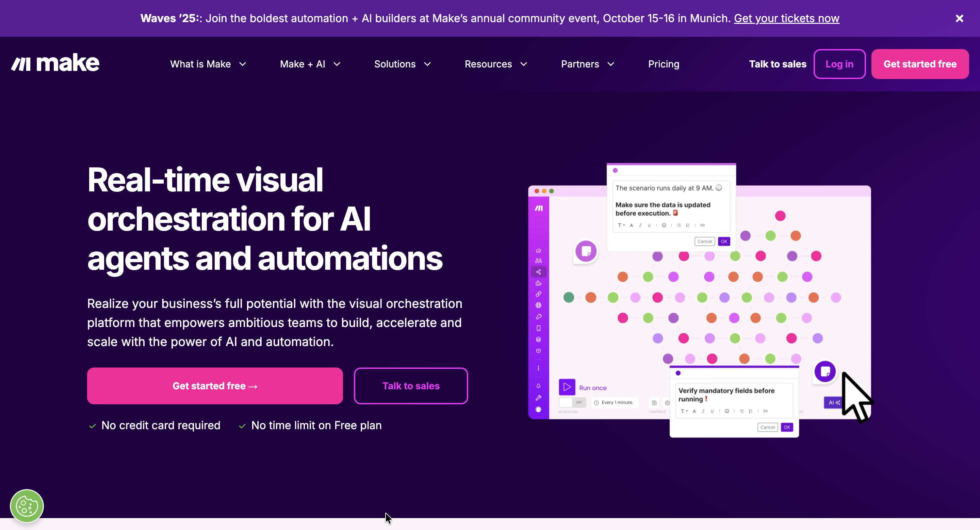Close the Waves '25 announcement banner

click(959, 18)
